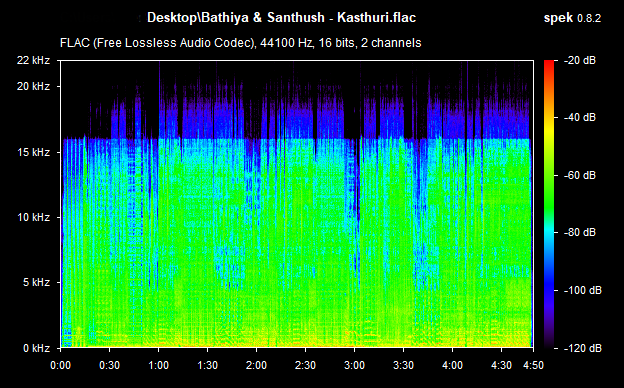This screenshot has height=388, width=624.
Task: Click the 3:00 time axis label
Action: coord(354,365)
